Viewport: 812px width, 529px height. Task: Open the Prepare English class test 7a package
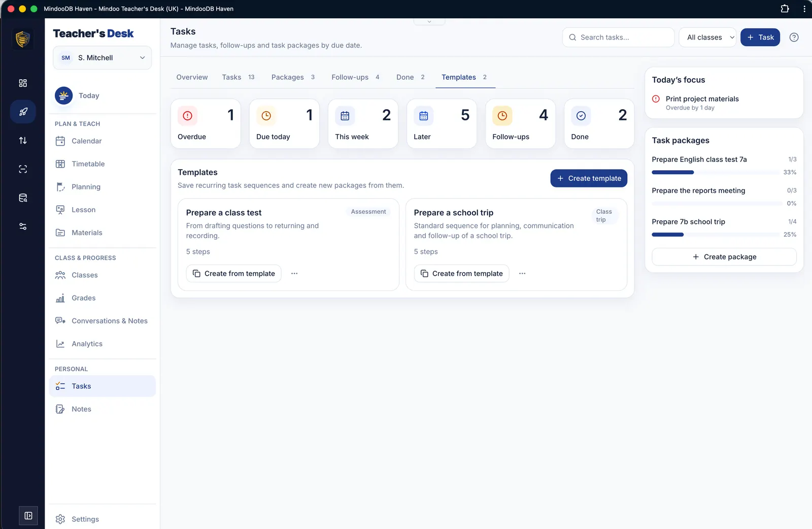(699, 159)
